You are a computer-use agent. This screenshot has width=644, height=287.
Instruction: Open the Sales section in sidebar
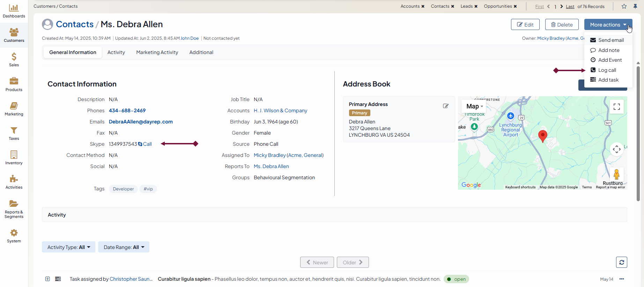point(14,60)
